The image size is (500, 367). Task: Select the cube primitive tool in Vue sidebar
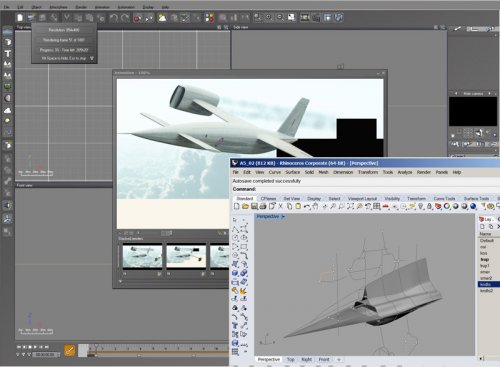point(7,42)
